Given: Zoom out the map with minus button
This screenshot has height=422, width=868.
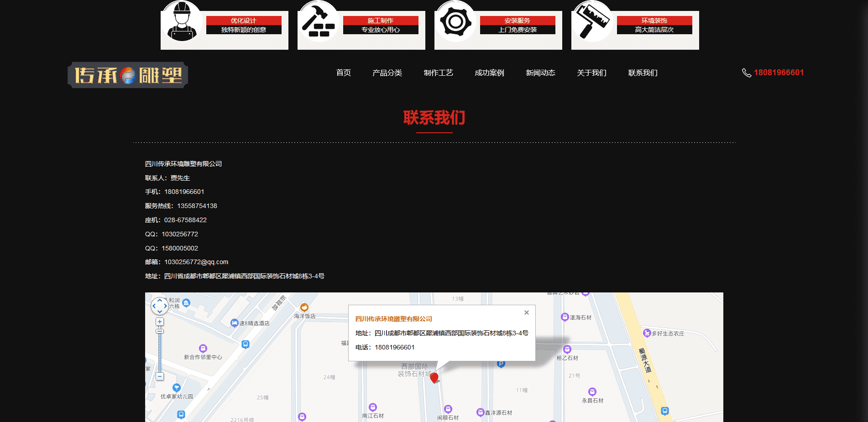Looking at the screenshot, I should 160,376.
